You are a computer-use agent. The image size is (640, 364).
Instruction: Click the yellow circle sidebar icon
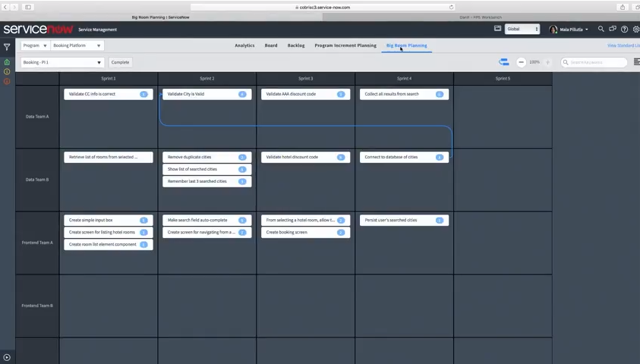(x=7, y=72)
